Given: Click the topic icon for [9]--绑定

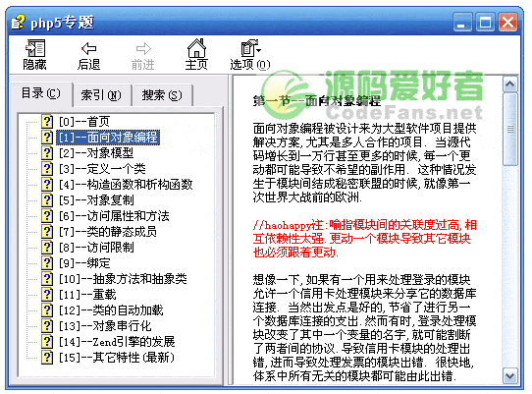Looking at the screenshot, I should point(47,263).
